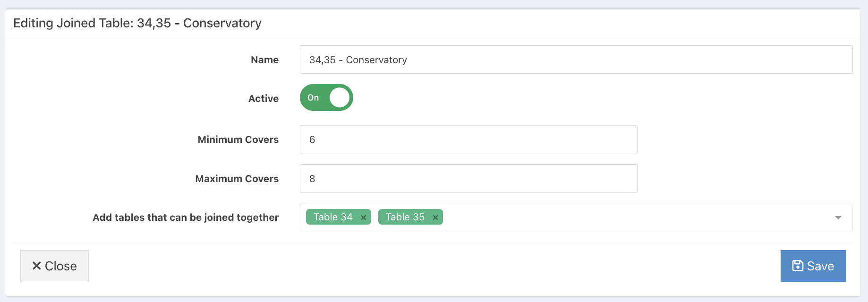
Task: Click the X icon on the Close button
Action: [x=36, y=266]
